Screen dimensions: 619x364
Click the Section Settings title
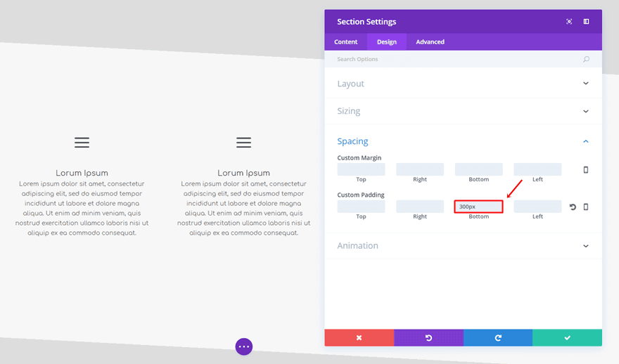366,22
